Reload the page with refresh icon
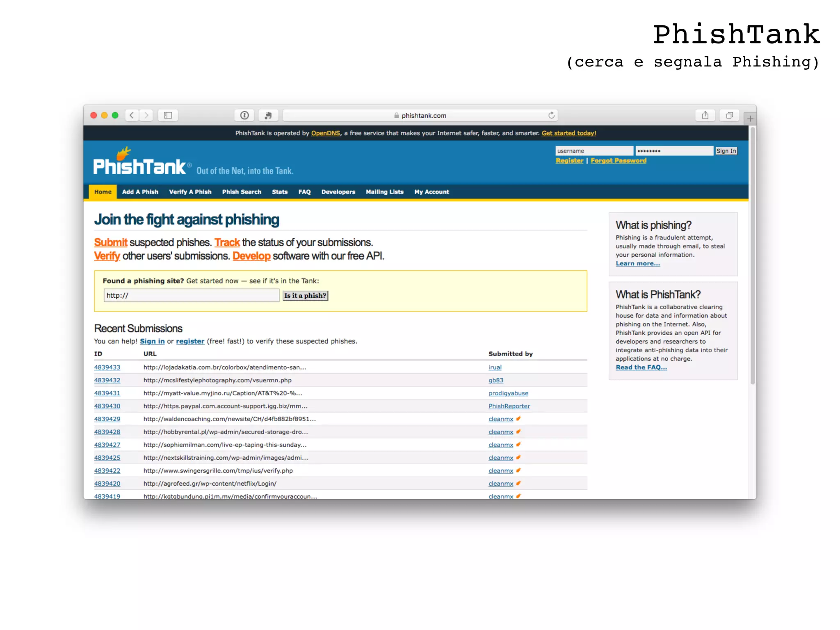 [x=552, y=115]
